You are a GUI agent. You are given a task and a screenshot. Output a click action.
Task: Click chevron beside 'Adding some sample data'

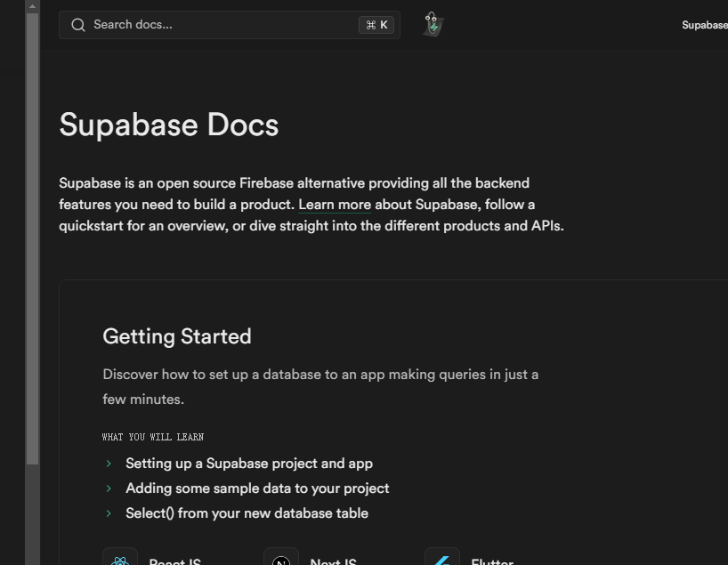point(109,488)
